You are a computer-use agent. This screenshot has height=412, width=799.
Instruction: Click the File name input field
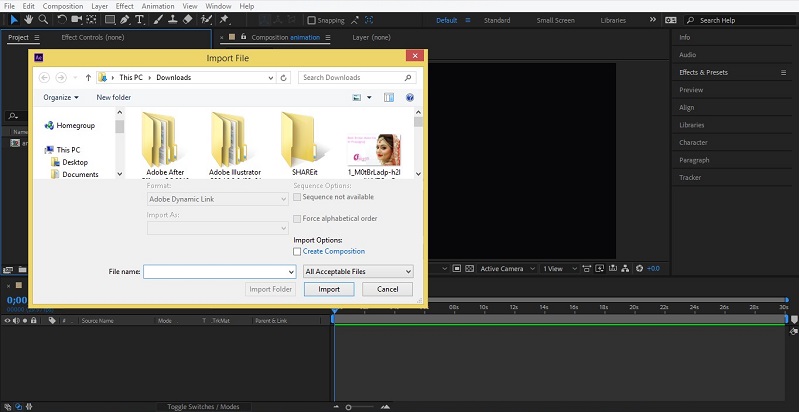(x=214, y=271)
